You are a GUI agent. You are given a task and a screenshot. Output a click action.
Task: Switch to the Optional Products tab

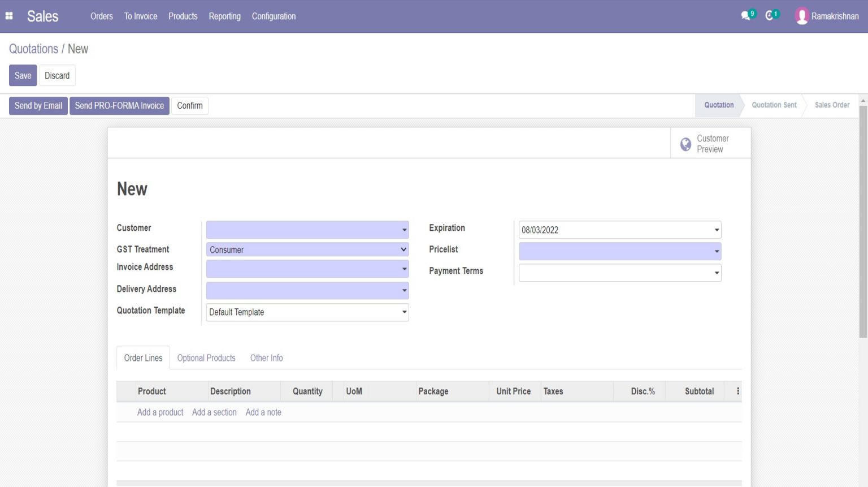tap(206, 358)
